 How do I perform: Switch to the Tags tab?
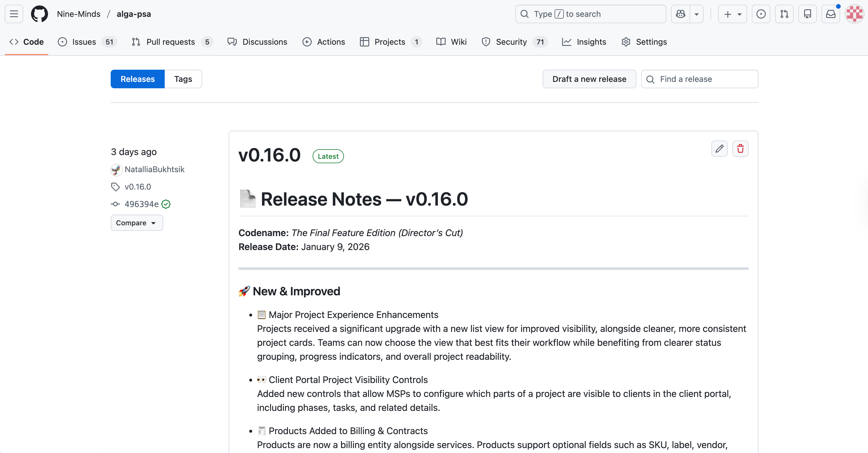point(183,79)
